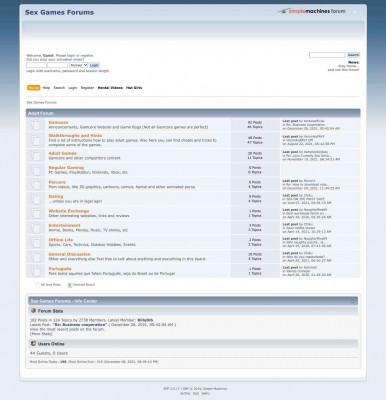Viewport: 386px width, 400px height.
Task: Open the Help menu item
Action: [x=46, y=88]
